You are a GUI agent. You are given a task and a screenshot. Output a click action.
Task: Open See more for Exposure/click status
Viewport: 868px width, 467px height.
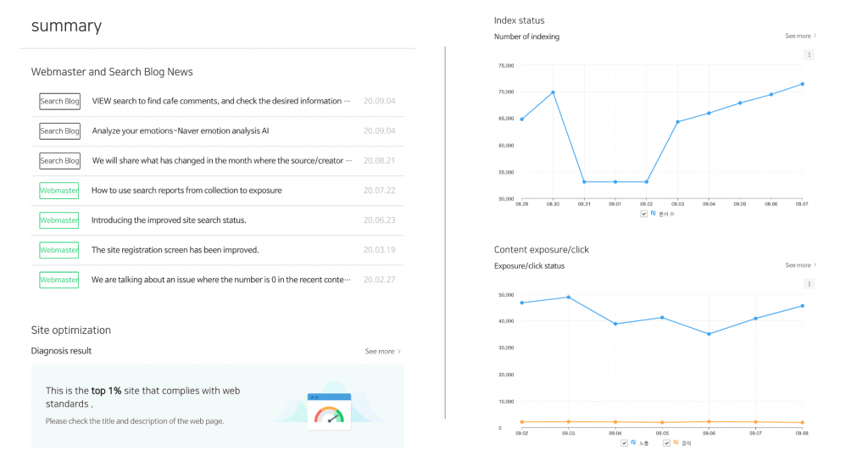tap(800, 264)
